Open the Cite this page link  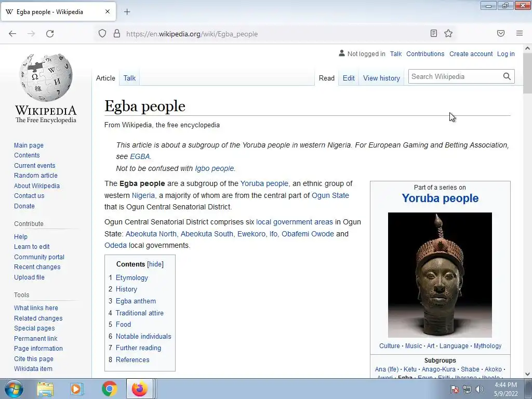[34, 358]
